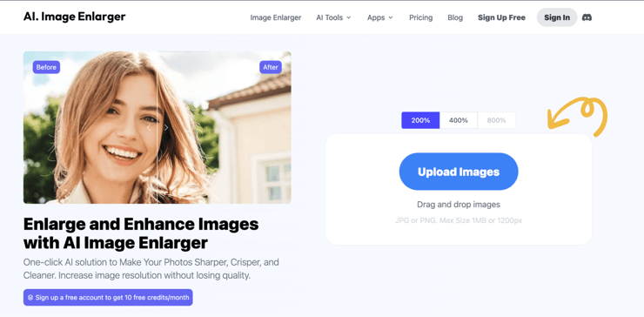Select the 800% enlargement option
644x317 pixels.
[x=496, y=120]
